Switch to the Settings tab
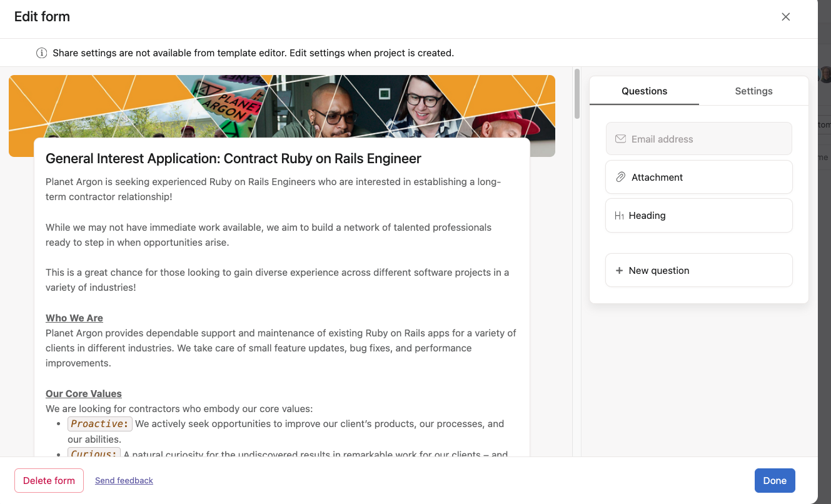 point(753,91)
